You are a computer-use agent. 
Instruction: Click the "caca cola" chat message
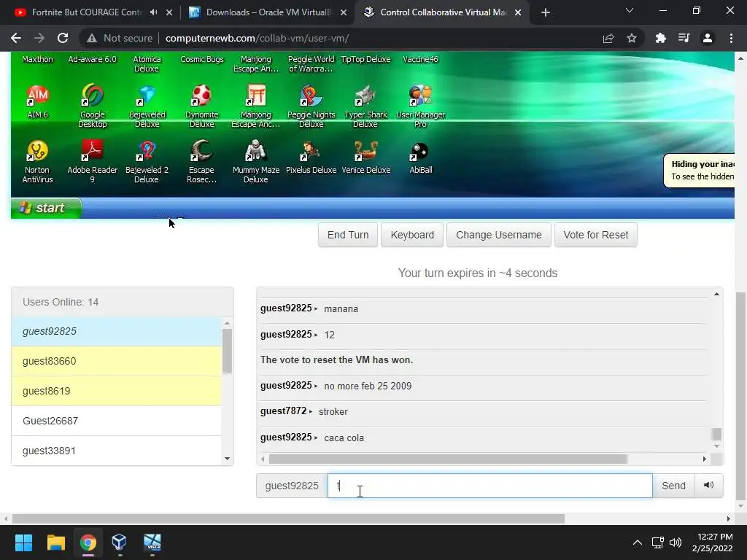[x=344, y=438]
